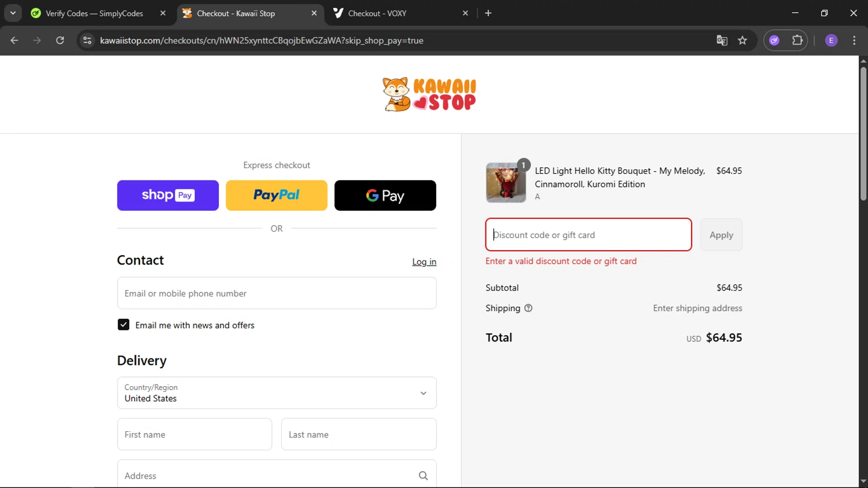Pay with PayPal button
This screenshot has width=868, height=488.
click(x=277, y=195)
